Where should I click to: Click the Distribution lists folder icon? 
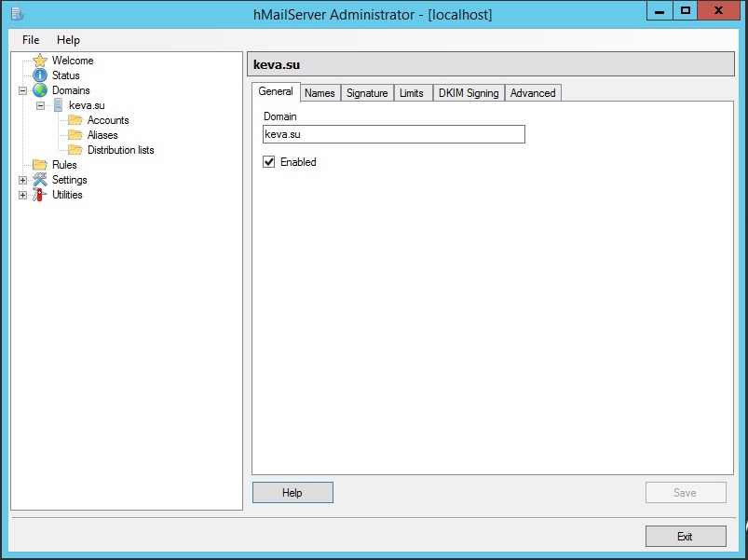[75, 150]
